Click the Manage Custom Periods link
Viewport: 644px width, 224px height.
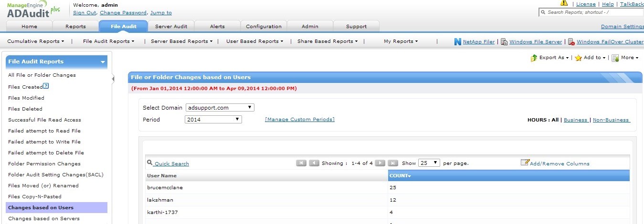tap(300, 119)
